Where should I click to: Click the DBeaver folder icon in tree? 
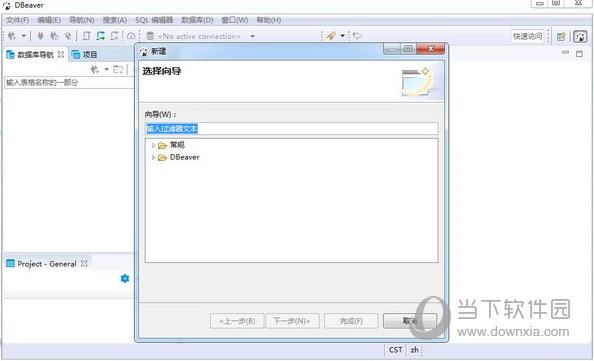(162, 158)
